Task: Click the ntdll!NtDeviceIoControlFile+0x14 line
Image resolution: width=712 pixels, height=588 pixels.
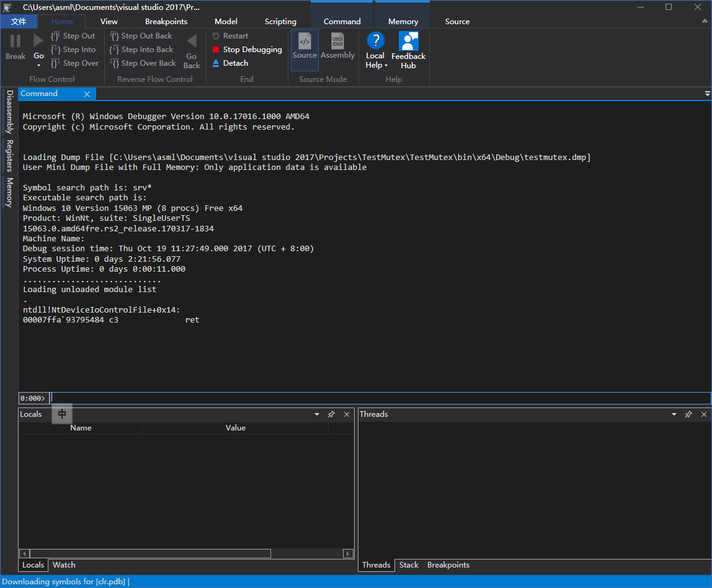Action: tap(101, 310)
